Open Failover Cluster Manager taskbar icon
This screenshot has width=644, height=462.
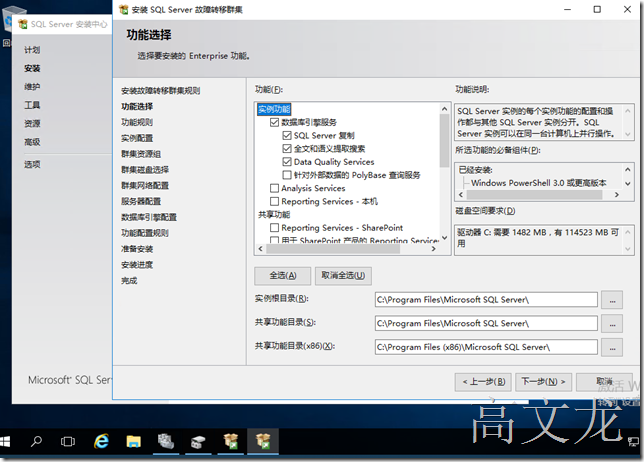click(198, 442)
